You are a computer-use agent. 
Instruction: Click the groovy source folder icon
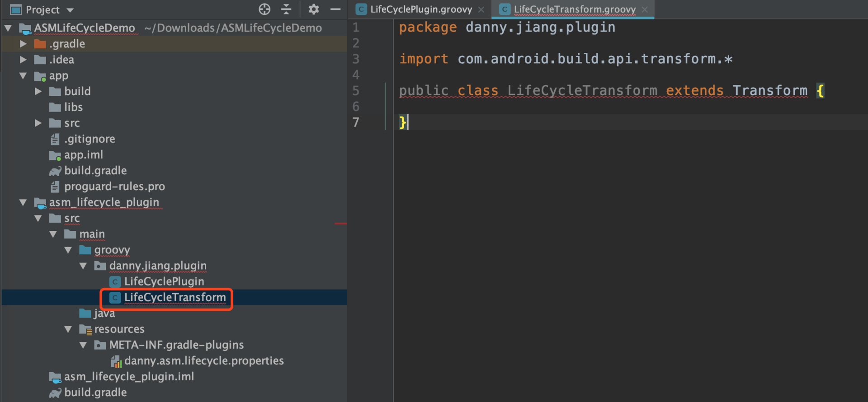[x=85, y=250]
